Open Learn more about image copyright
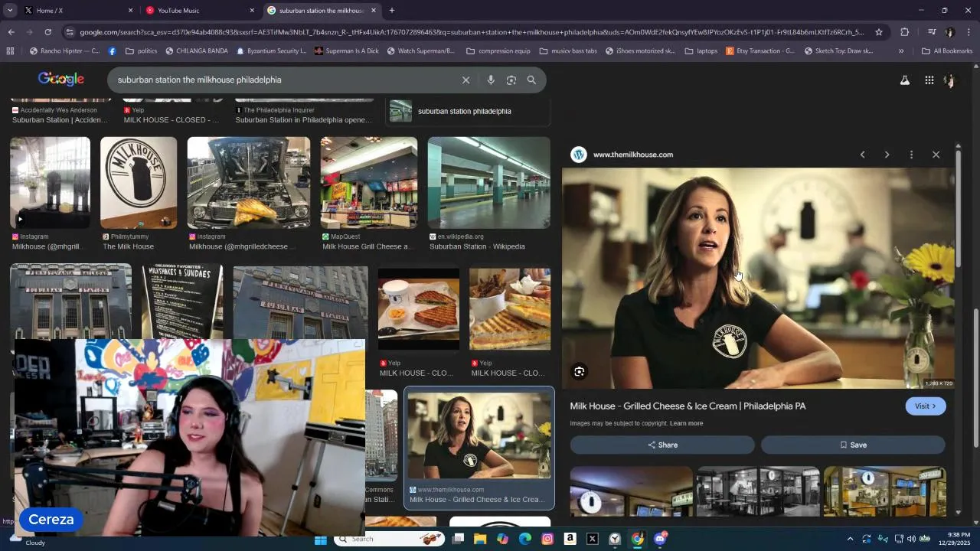 (686, 423)
